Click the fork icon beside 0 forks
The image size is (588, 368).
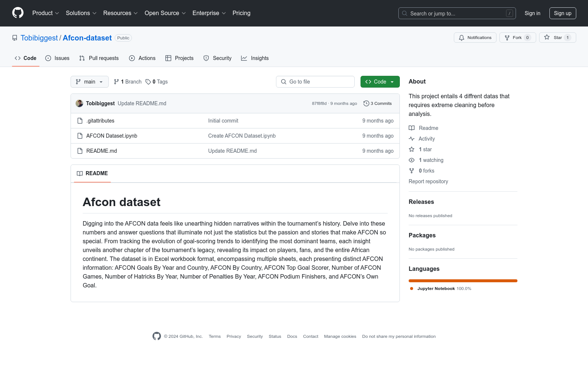[412, 171]
